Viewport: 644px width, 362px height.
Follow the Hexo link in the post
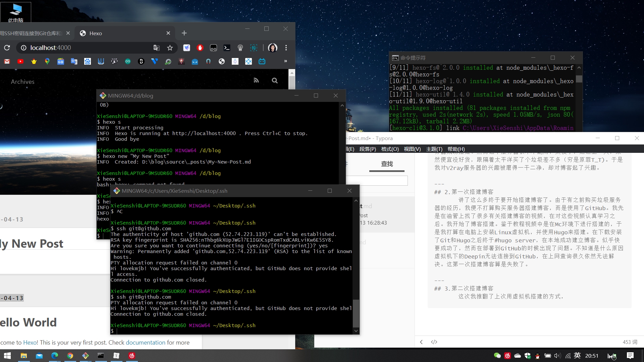tap(30, 343)
